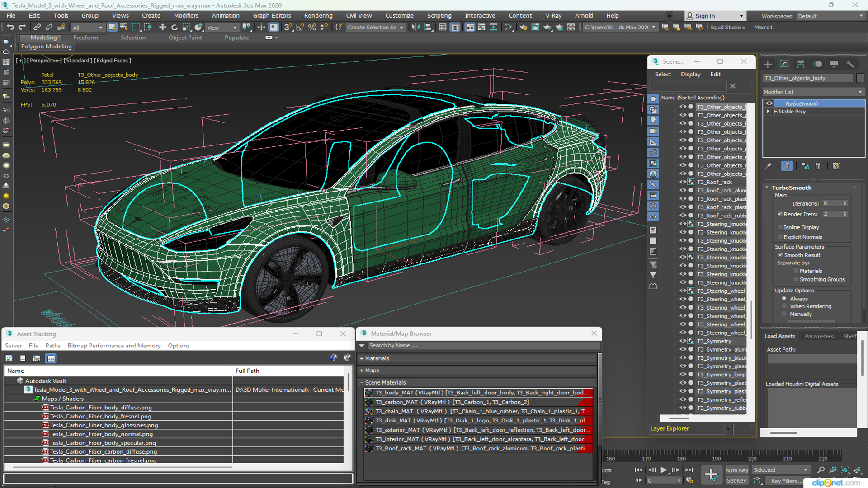Toggle the Percent Snap icon
Screen dimensions: 868x488
(312, 28)
